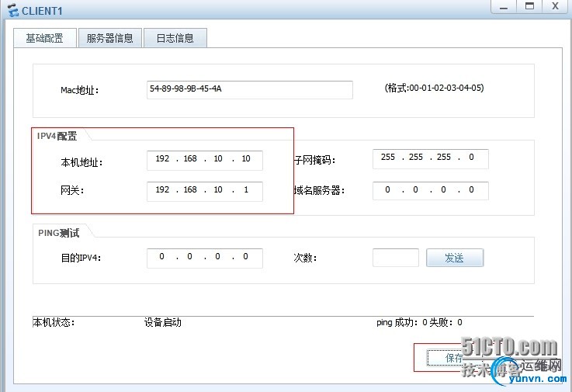Click the 本机地址 IP field
The height and width of the screenshot is (392, 572).
[x=205, y=160]
